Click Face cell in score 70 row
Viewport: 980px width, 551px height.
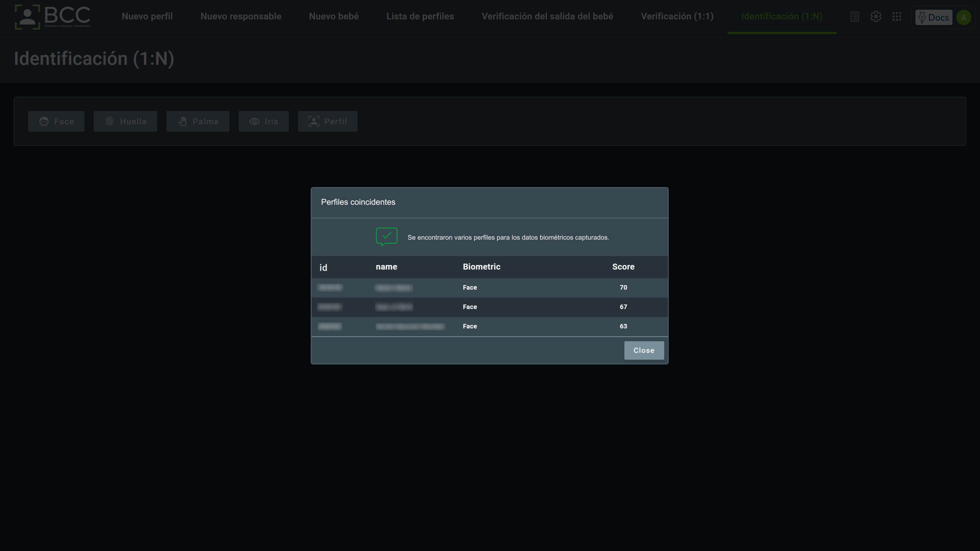[470, 288]
